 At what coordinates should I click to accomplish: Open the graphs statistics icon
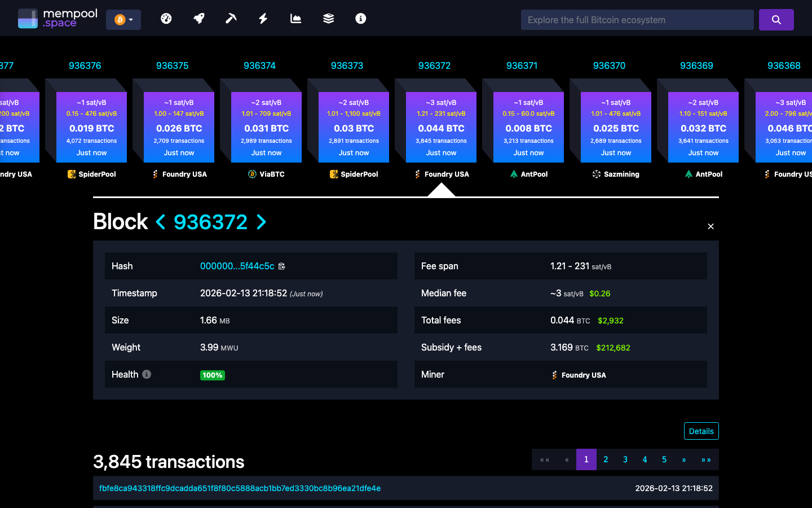[x=295, y=18]
